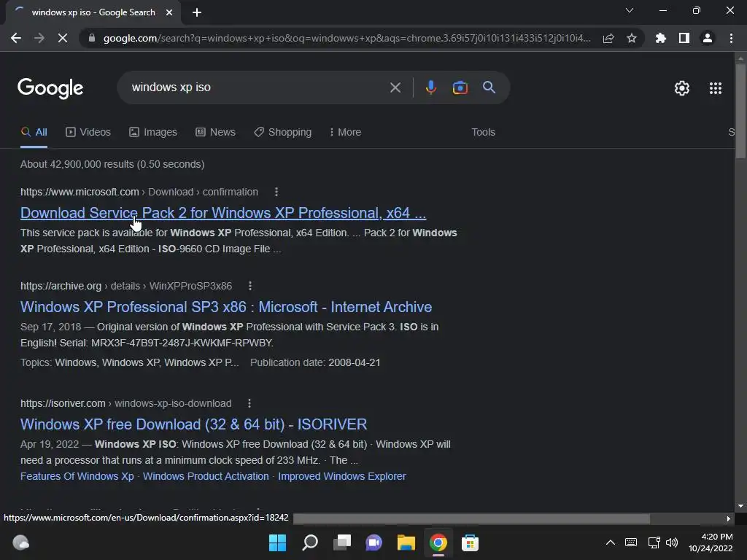Screen dimensions: 747x560
Task: Select the All results tab
Action: pyautogui.click(x=34, y=133)
